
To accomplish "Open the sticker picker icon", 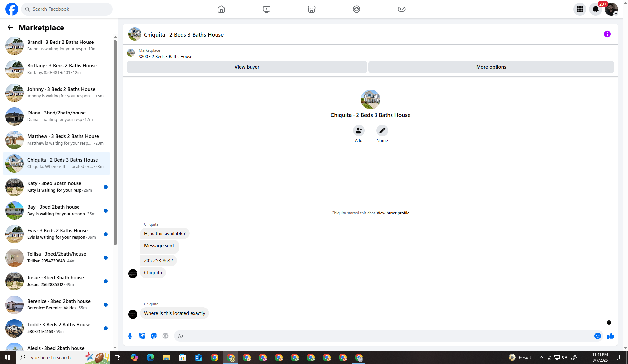I will click(154, 336).
